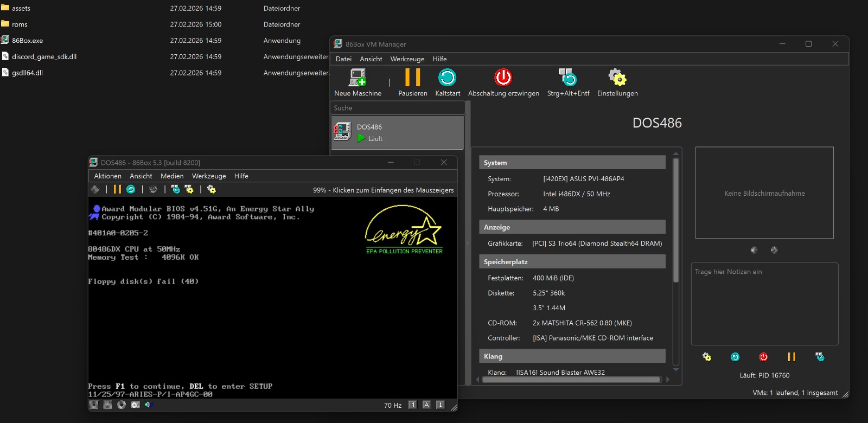Click the large Pausieren button in VM Manager
This screenshot has height=423, width=868.
(x=412, y=82)
